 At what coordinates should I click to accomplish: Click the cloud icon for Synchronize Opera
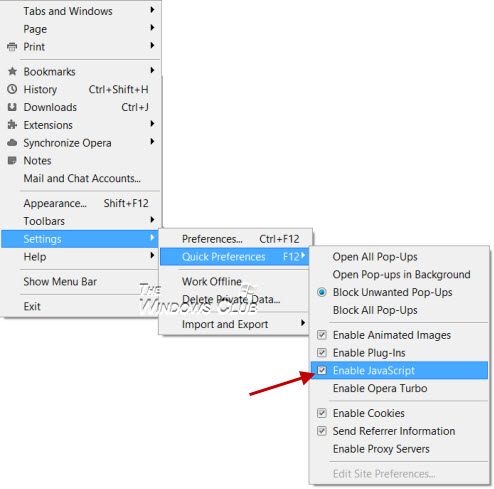pyautogui.click(x=12, y=143)
